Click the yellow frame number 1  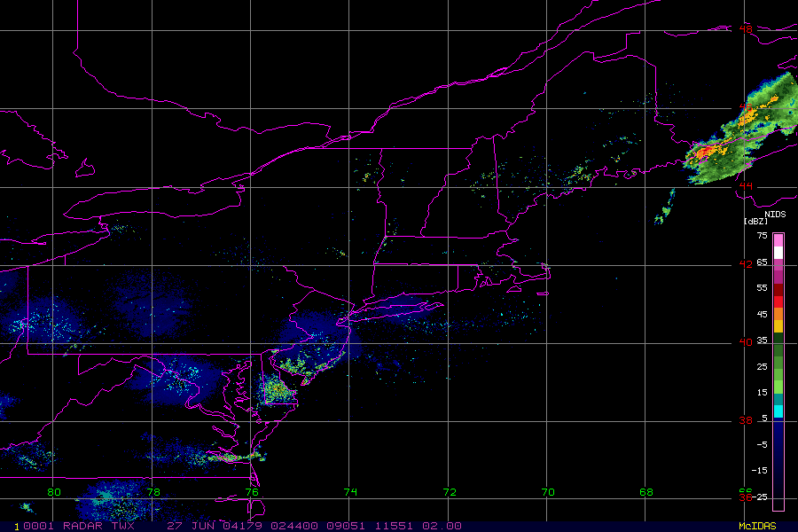point(17,527)
